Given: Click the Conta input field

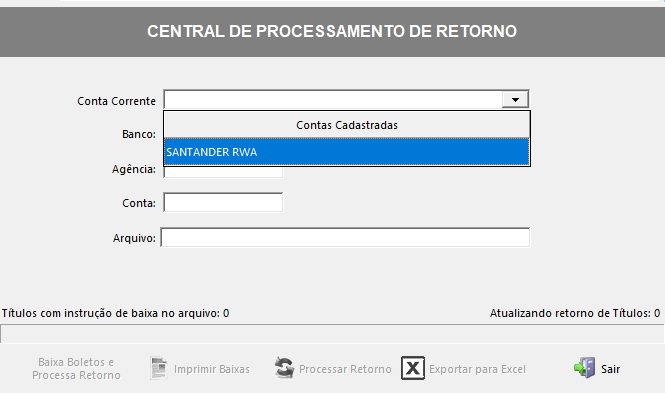Looking at the screenshot, I should pyautogui.click(x=223, y=203).
